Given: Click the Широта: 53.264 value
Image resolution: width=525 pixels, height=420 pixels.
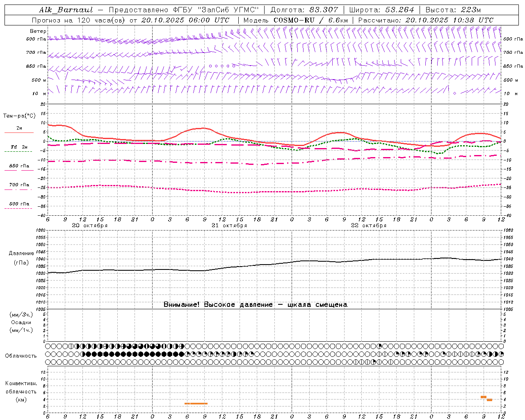Looking at the screenshot, I should pyautogui.click(x=381, y=10).
